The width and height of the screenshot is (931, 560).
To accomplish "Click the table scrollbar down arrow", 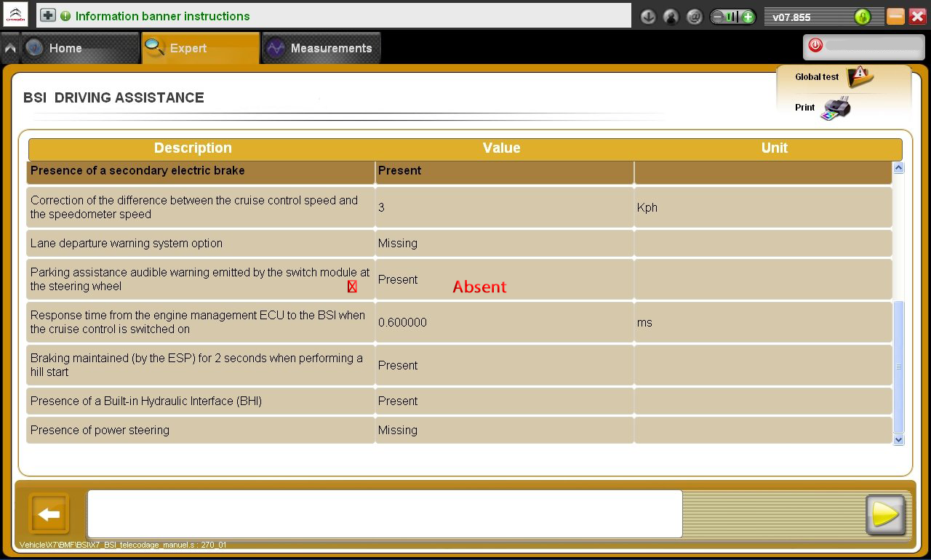I will click(898, 439).
